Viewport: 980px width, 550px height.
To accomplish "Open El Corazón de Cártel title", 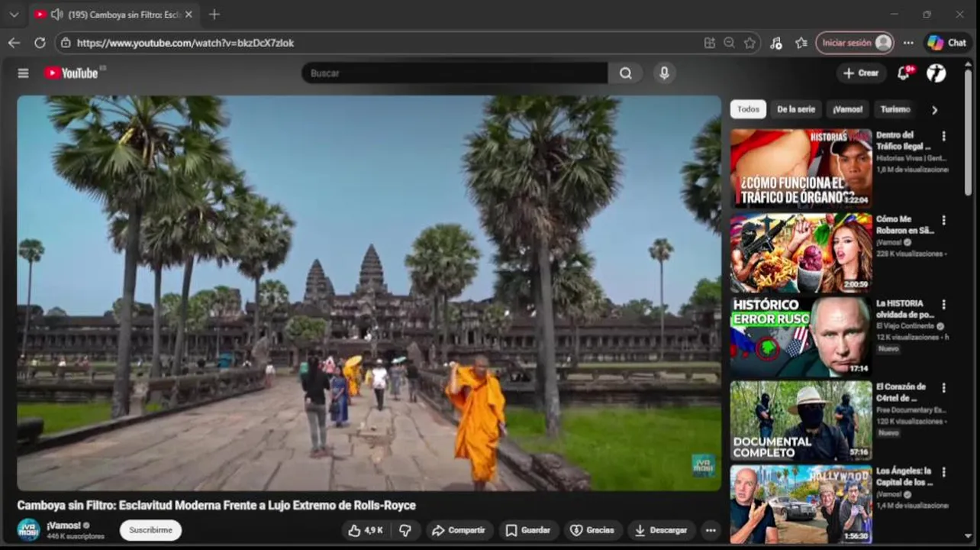I will (x=901, y=392).
